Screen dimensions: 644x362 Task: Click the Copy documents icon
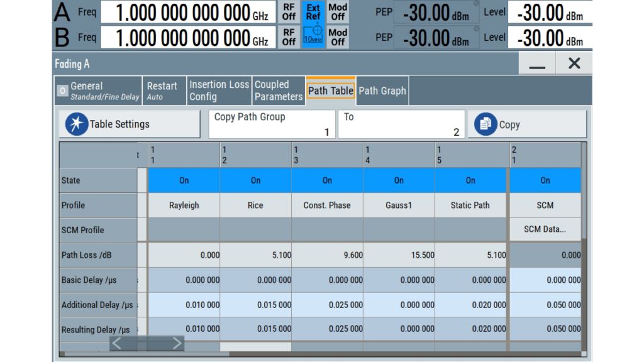(x=486, y=124)
